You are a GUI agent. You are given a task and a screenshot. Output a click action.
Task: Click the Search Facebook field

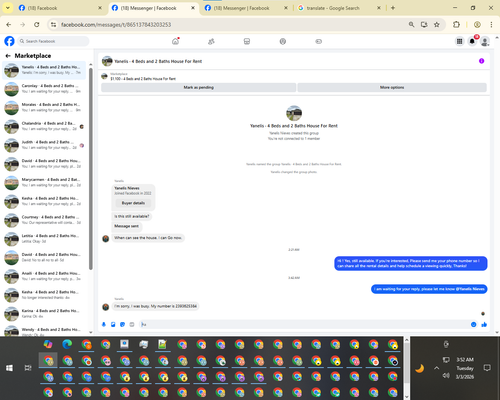click(53, 41)
